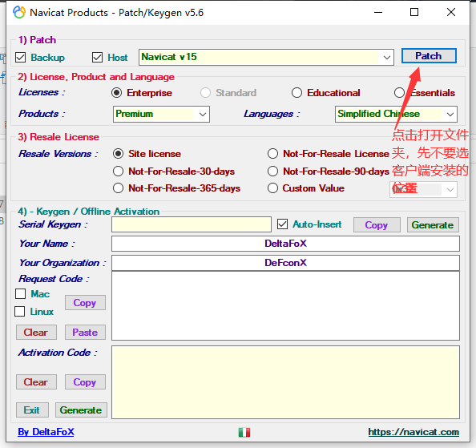This screenshot has height=448, width=476.
Task: Minimize the Patch/Keygen window
Action: pyautogui.click(x=378, y=13)
